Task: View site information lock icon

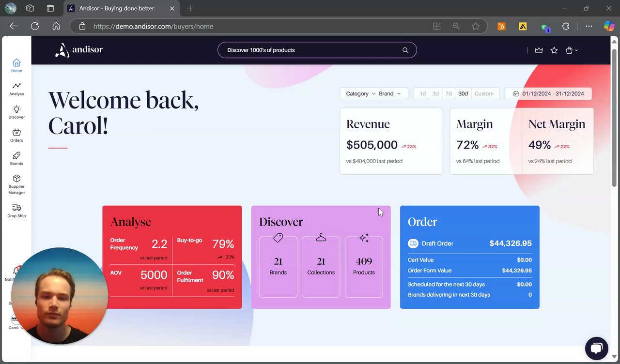Action: tap(82, 26)
